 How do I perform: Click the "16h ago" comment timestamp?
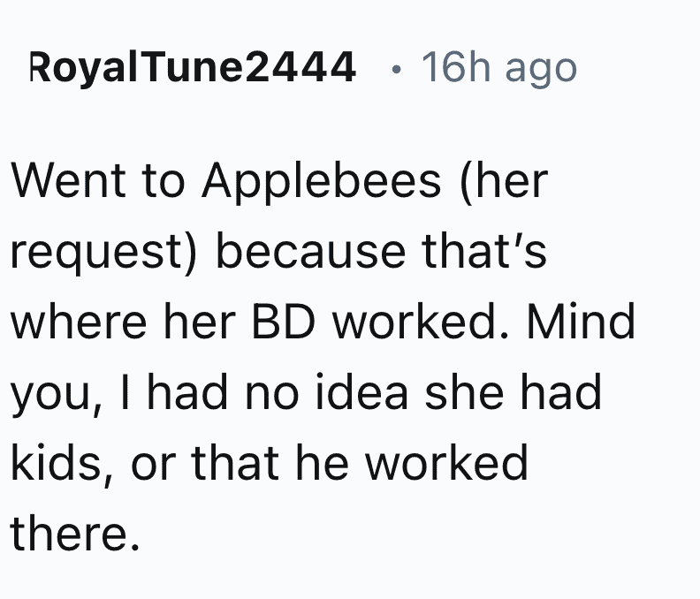[x=499, y=68]
